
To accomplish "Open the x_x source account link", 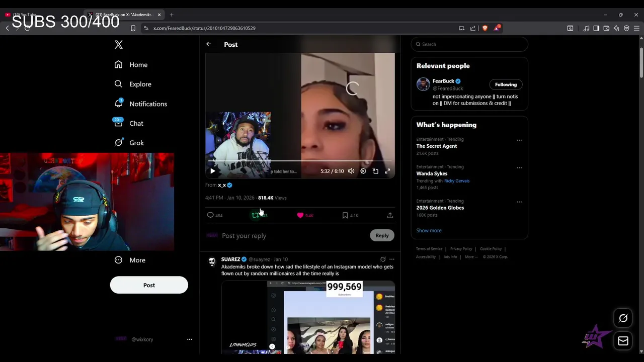I will pyautogui.click(x=225, y=185).
